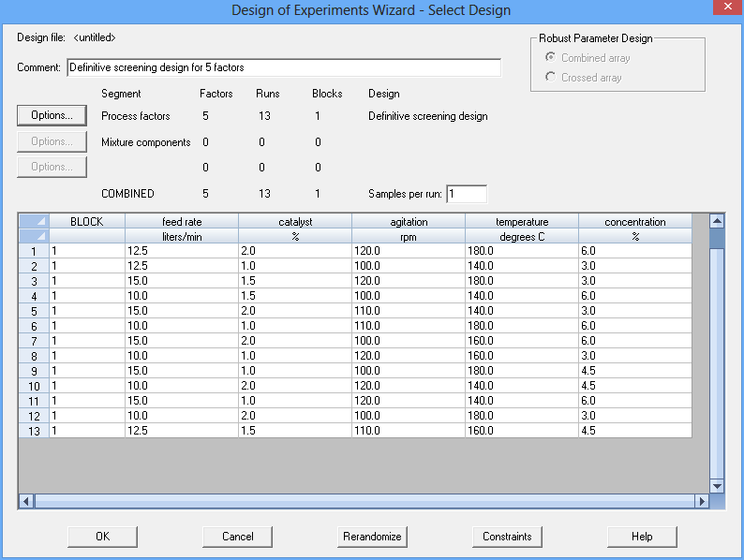Image resolution: width=744 pixels, height=560 pixels.
Task: Click the Samples per run field
Action: (467, 194)
